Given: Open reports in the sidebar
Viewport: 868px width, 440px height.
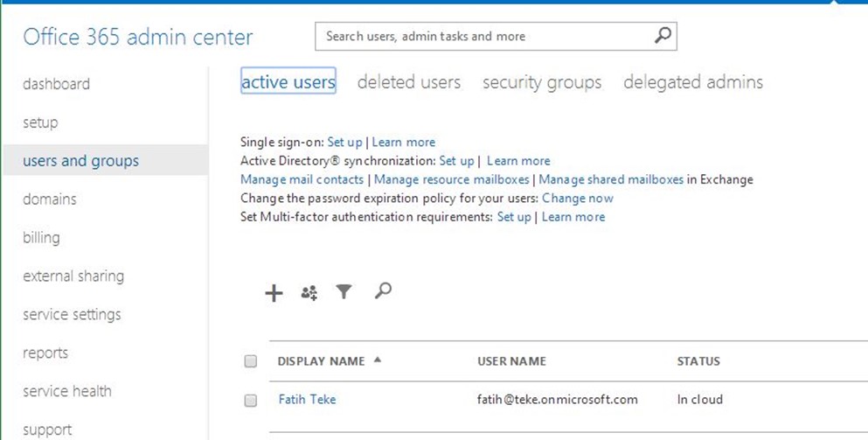Looking at the screenshot, I should (45, 353).
